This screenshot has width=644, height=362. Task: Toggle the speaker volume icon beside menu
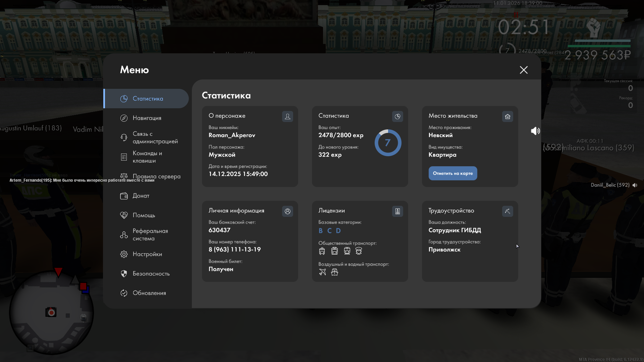pyautogui.click(x=535, y=131)
